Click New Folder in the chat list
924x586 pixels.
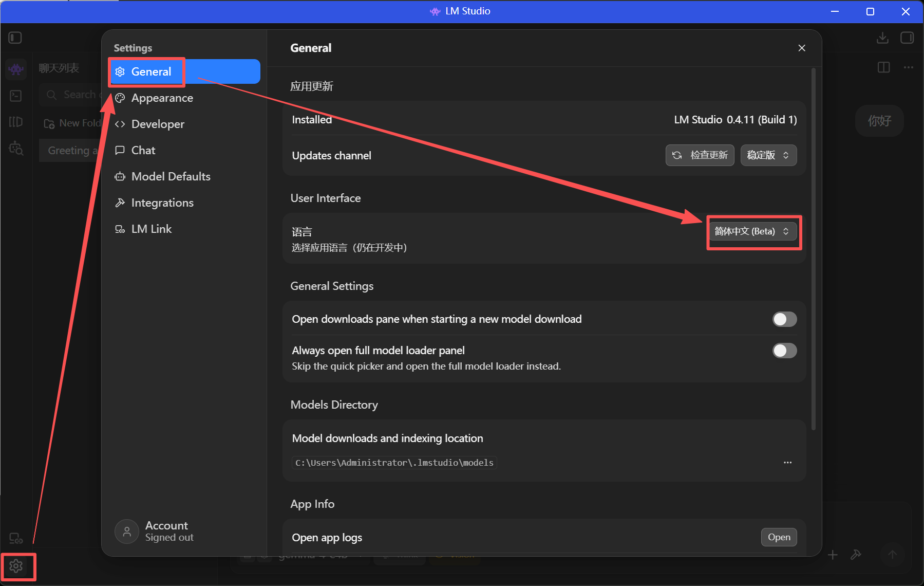pyautogui.click(x=72, y=123)
